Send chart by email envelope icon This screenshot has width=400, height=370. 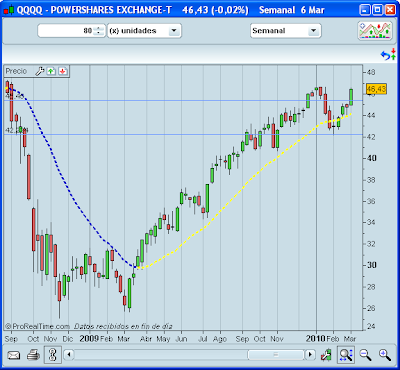(x=14, y=355)
